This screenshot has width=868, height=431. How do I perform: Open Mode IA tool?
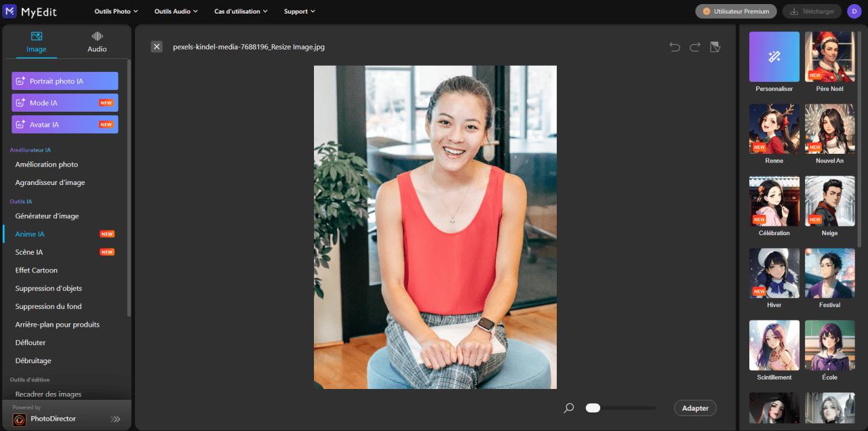coord(65,103)
